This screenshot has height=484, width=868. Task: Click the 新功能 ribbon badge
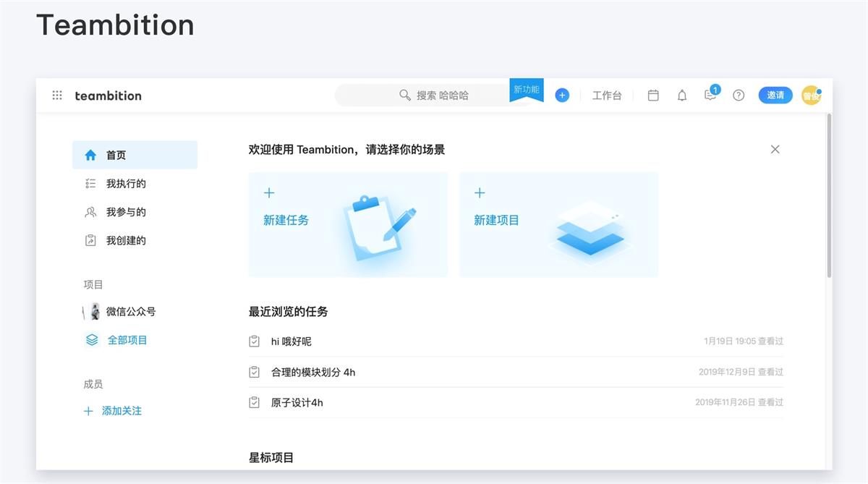tap(527, 90)
